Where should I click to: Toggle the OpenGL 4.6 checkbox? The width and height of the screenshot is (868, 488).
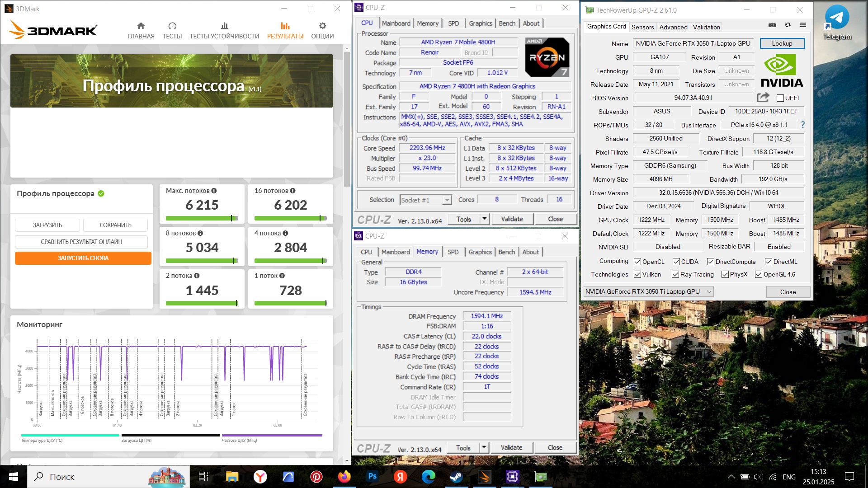click(759, 274)
